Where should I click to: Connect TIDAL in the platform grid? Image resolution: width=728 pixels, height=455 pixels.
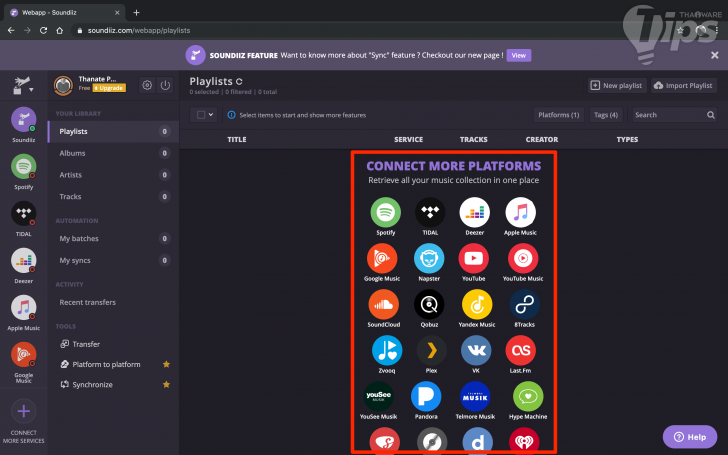point(430,212)
